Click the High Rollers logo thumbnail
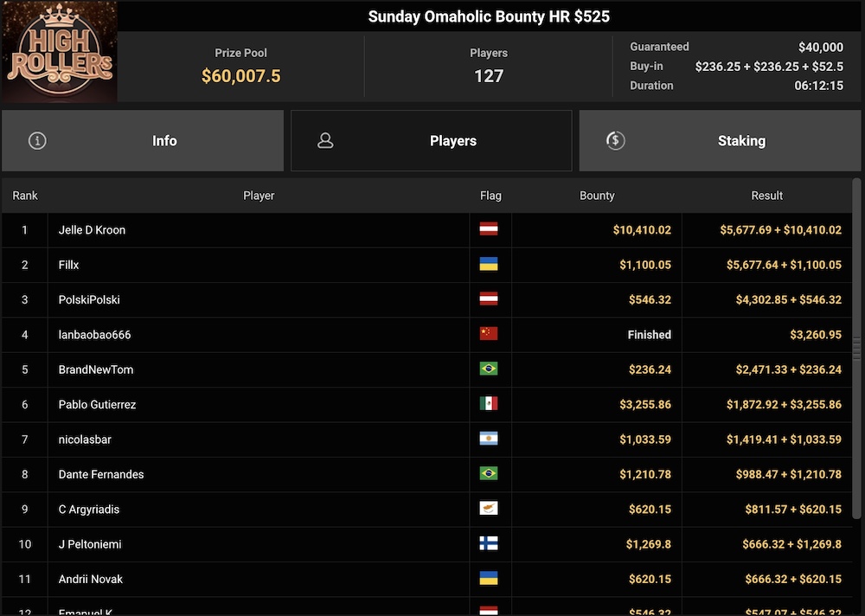Viewport: 865px width, 616px height. 59,52
